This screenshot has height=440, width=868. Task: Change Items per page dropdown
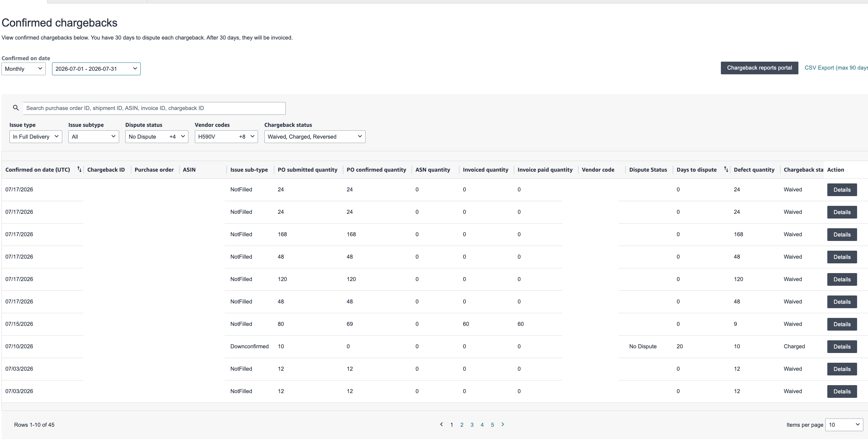tap(844, 425)
